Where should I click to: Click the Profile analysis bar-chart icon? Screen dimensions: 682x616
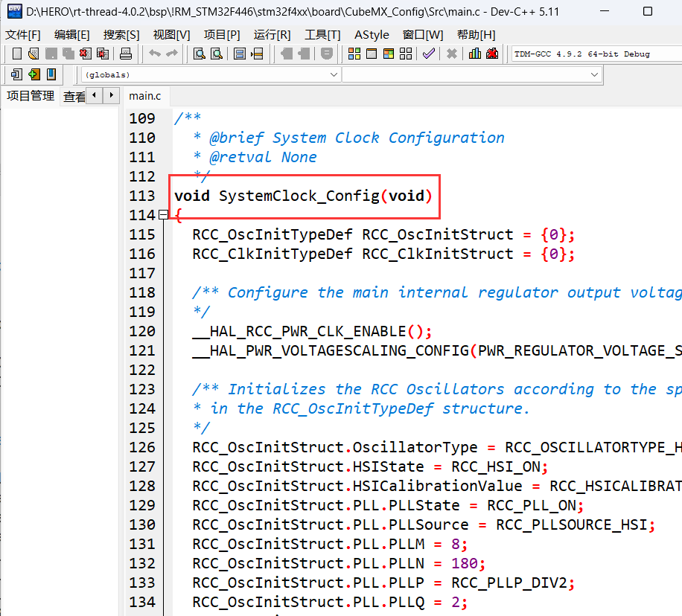[475, 54]
